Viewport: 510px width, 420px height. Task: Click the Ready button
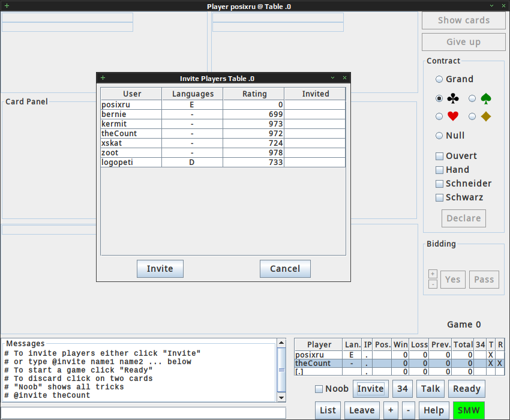pos(467,389)
